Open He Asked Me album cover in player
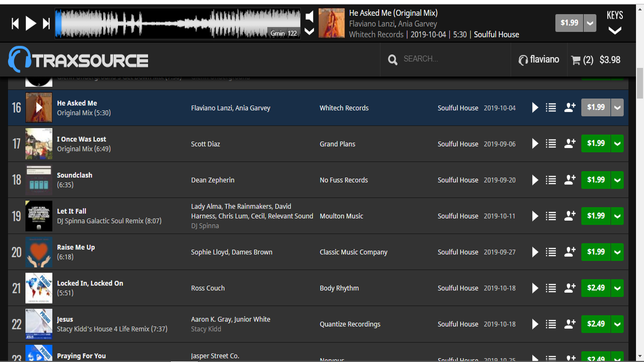 (331, 23)
